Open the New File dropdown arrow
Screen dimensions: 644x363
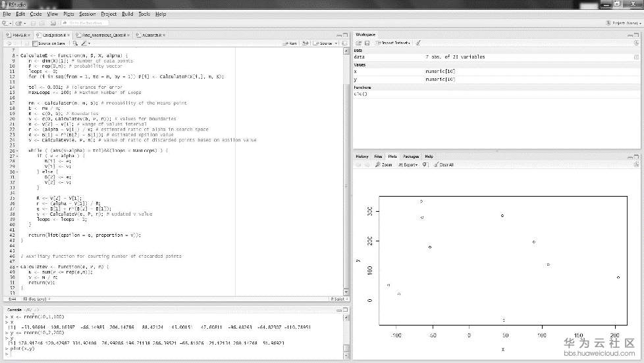pos(11,24)
